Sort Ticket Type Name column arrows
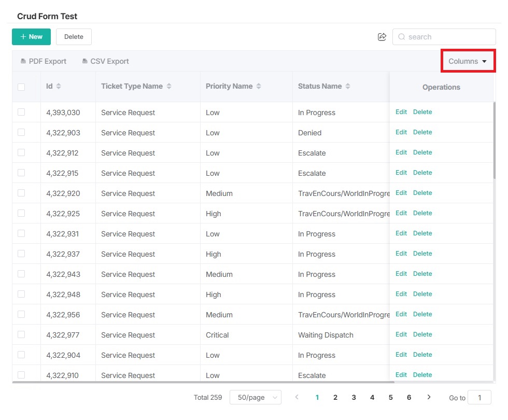The image size is (508, 420). 169,86
